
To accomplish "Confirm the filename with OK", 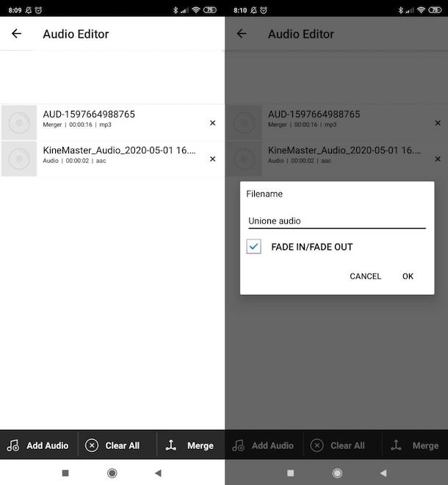I will click(x=408, y=276).
